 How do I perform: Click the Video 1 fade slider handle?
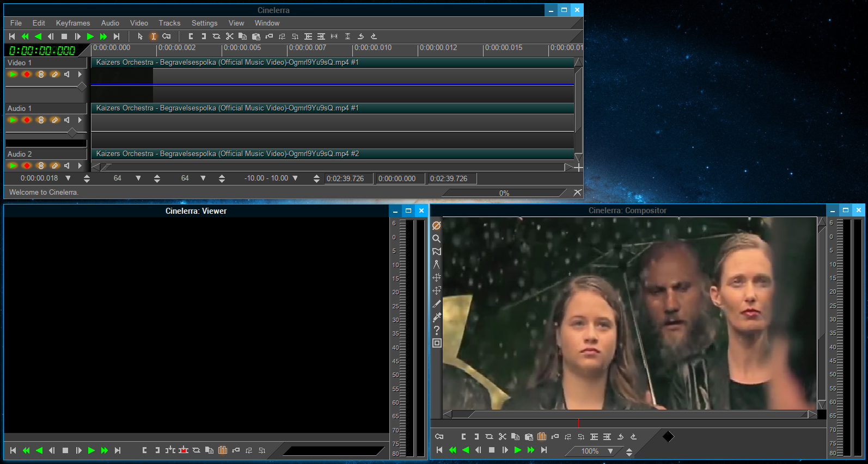(x=82, y=86)
